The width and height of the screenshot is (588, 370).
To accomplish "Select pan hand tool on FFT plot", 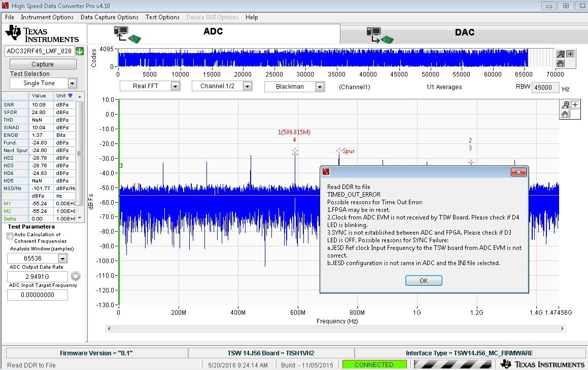I will pos(565,114).
